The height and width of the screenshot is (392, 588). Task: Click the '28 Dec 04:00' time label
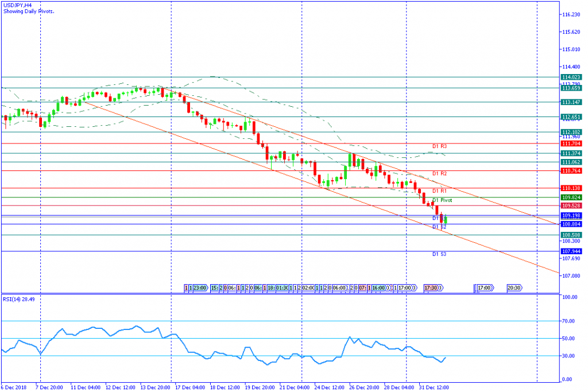(400, 387)
